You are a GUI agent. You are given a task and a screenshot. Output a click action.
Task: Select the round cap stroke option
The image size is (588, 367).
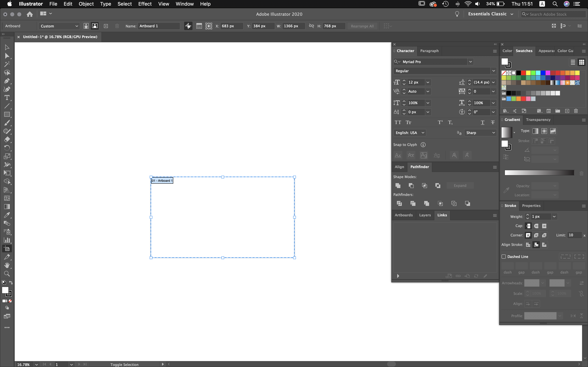pos(536,226)
